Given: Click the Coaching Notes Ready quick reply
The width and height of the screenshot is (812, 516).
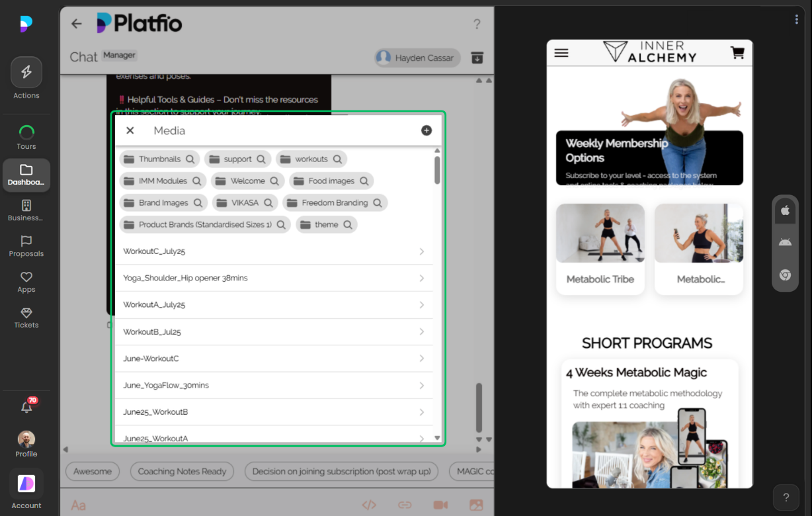Looking at the screenshot, I should pos(182,471).
